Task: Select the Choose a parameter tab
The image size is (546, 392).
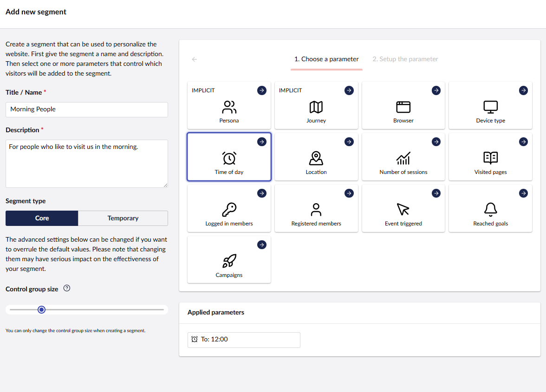Action: coord(326,59)
